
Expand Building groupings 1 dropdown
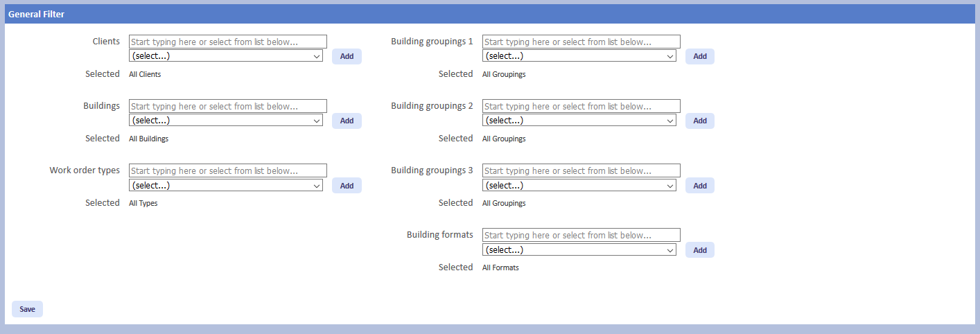[x=579, y=56]
